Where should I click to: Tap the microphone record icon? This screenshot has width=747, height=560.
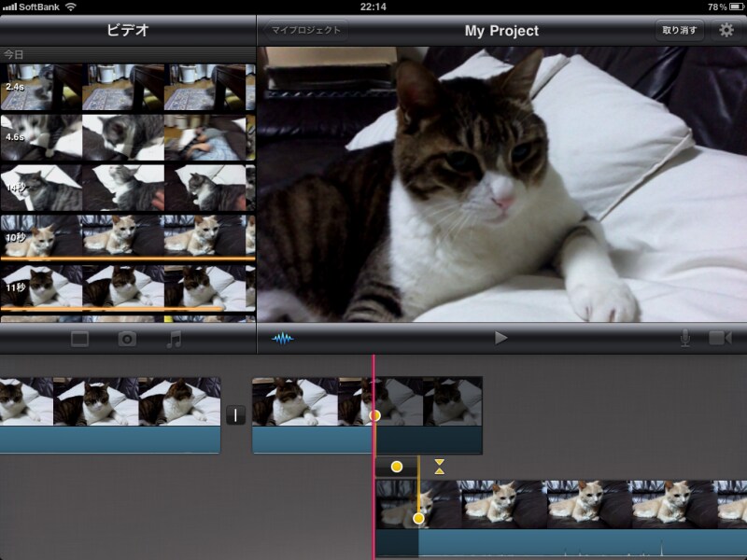pos(685,338)
